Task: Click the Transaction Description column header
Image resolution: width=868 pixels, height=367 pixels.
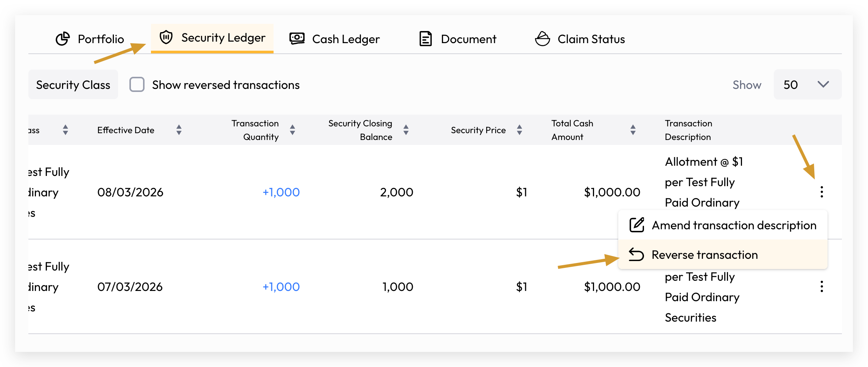Action: pyautogui.click(x=689, y=130)
